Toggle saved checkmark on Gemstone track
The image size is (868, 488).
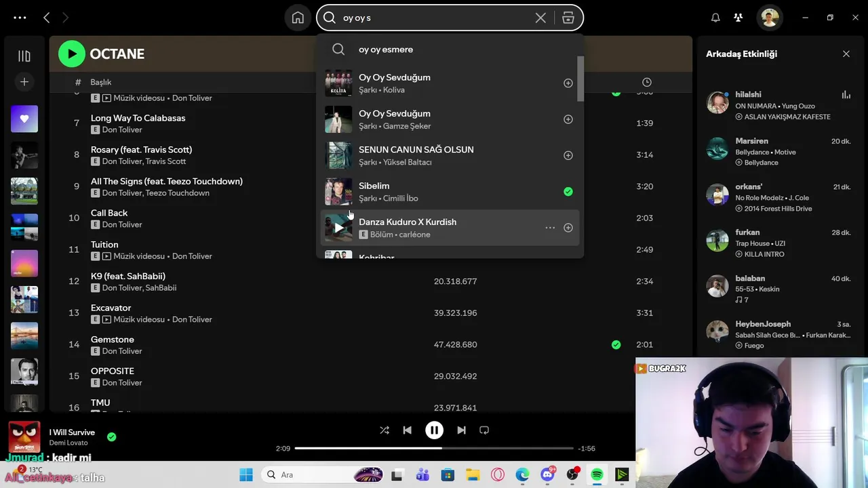[616, 345]
